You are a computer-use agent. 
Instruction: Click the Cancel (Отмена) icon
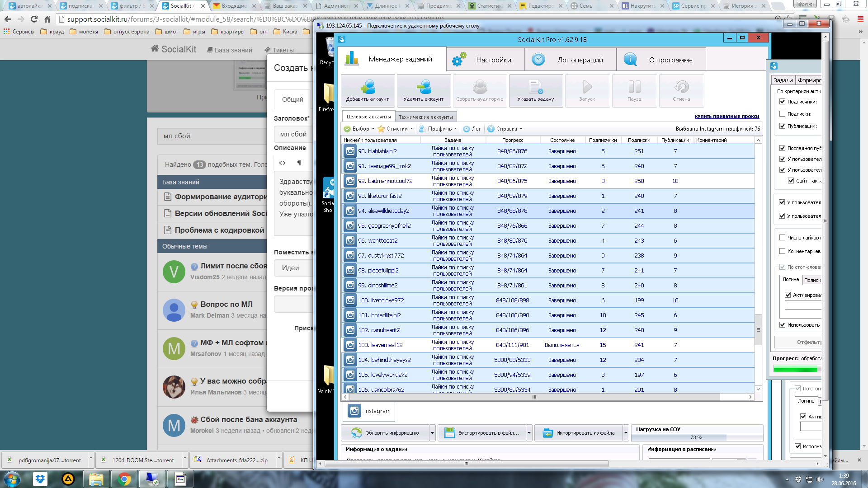pyautogui.click(x=681, y=91)
